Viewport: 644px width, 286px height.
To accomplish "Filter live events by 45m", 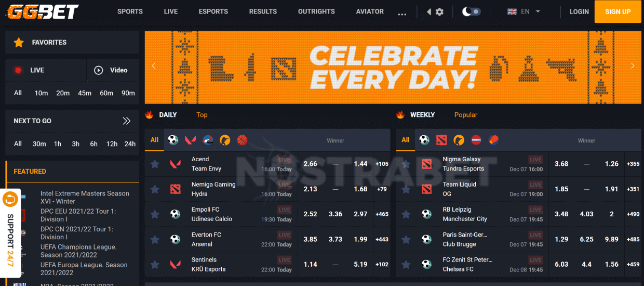I will (x=85, y=93).
